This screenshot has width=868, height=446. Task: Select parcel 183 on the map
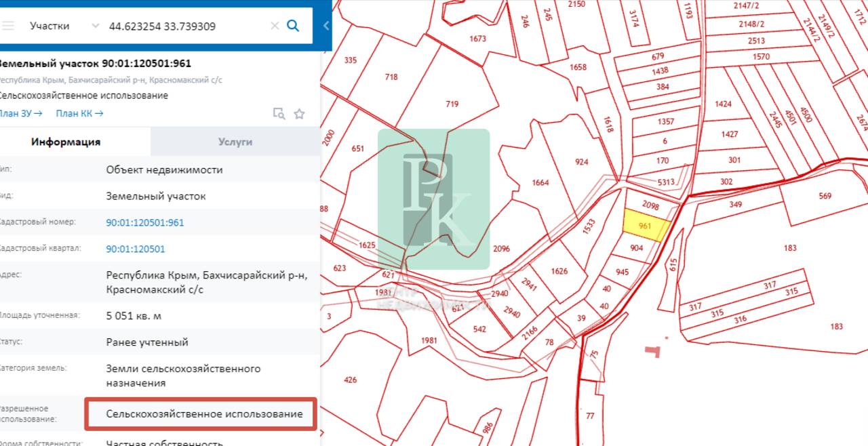coord(790,248)
